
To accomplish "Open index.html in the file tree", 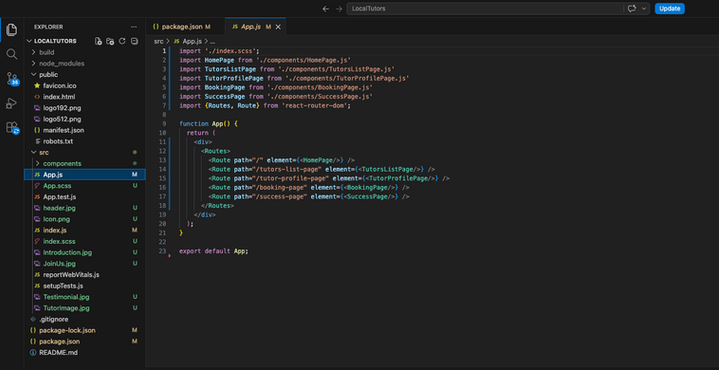I will click(85, 97).
